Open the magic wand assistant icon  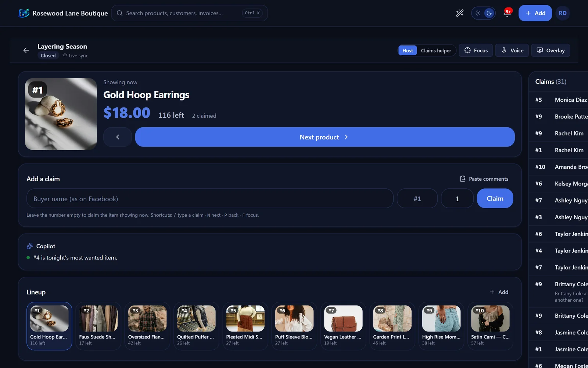coord(460,13)
